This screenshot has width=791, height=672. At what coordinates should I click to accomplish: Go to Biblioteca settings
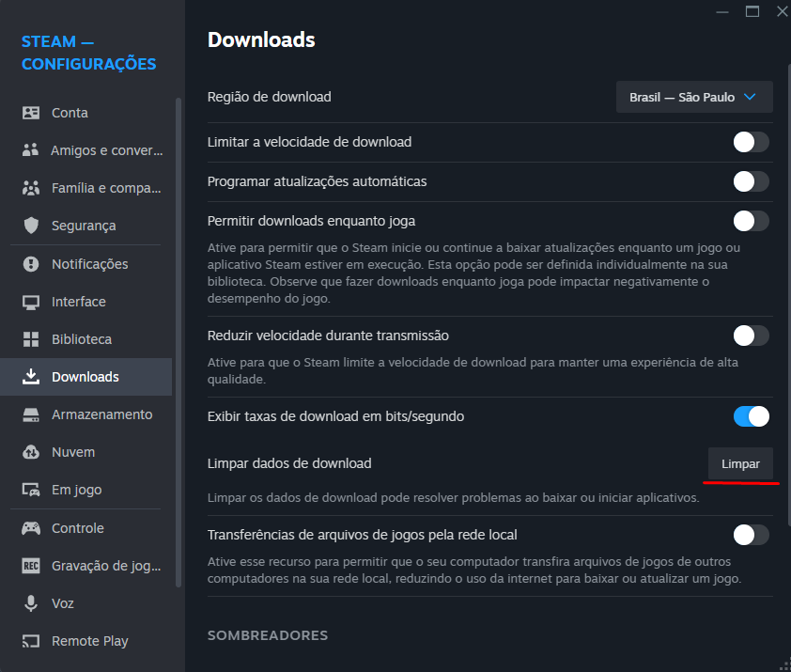(85, 339)
